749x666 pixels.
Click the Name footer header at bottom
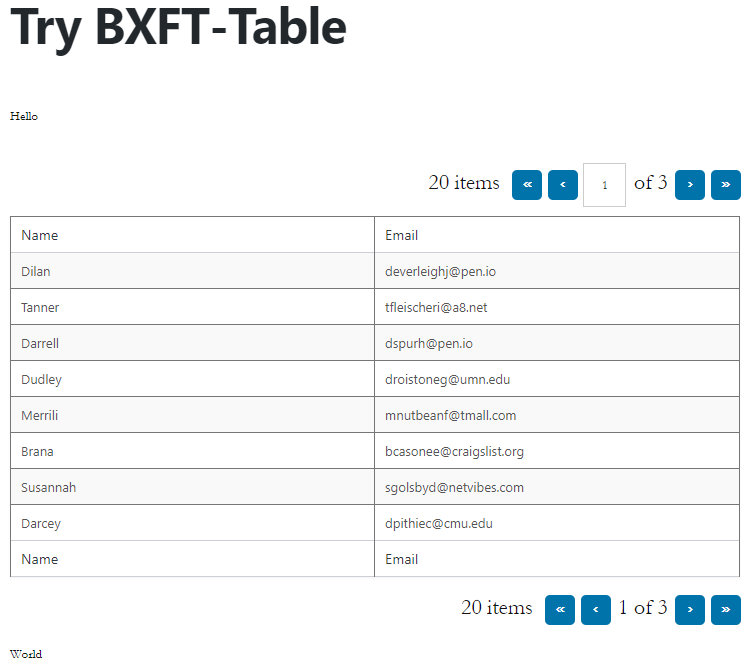click(193, 559)
